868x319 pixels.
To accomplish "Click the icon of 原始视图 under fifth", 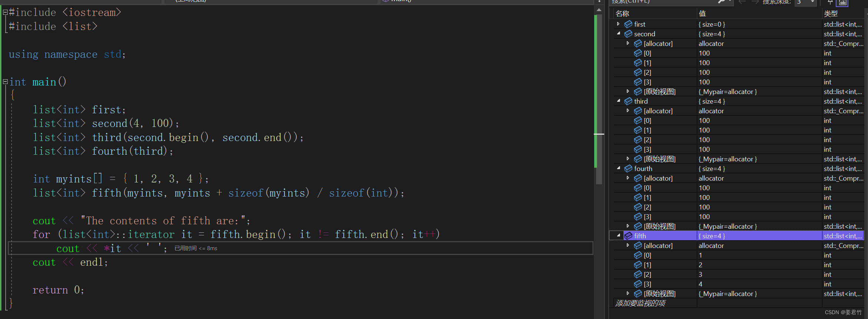I will [638, 293].
